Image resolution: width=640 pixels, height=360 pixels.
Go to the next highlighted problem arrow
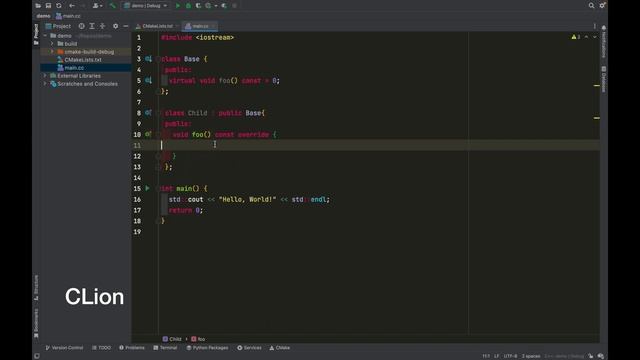click(595, 37)
